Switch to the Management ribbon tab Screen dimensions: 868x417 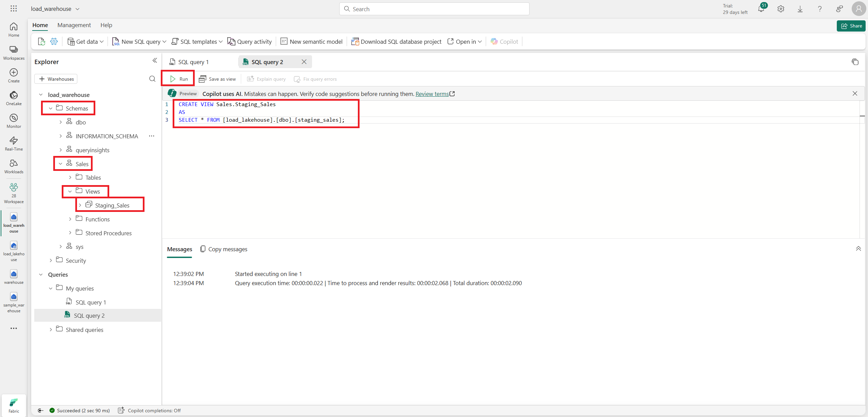(x=74, y=25)
